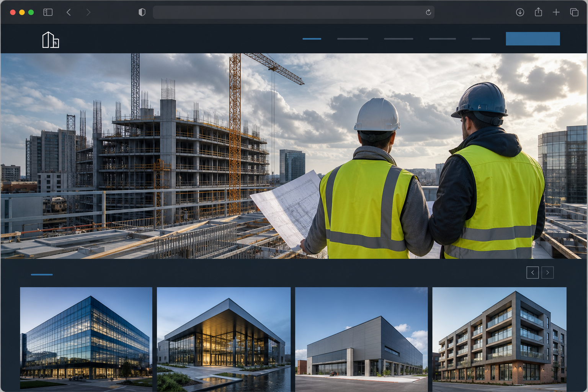Image resolution: width=588 pixels, height=392 pixels.
Task: Select the third navigation menu item
Action: tap(399, 39)
